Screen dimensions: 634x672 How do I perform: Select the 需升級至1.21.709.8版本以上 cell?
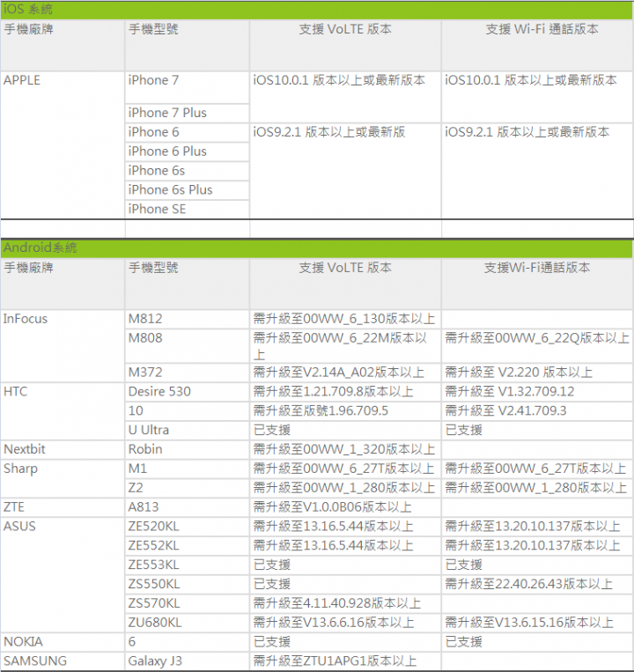pos(345,392)
